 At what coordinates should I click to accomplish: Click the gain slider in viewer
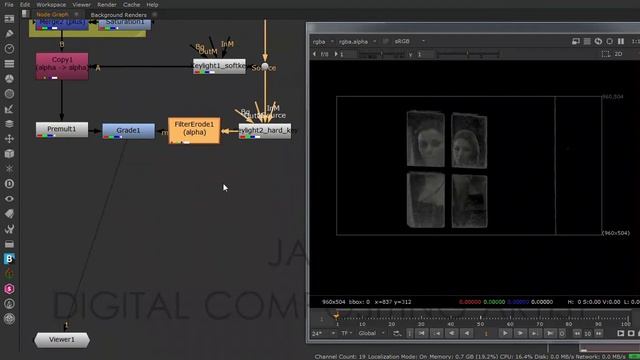tap(382, 54)
